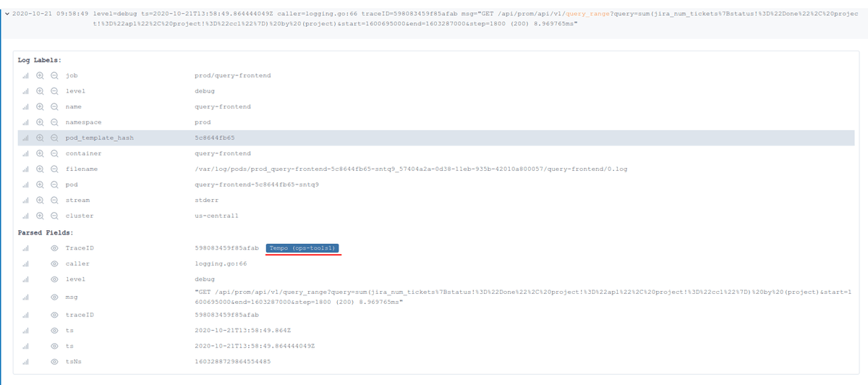Click the namespace value prod

pos(203,122)
